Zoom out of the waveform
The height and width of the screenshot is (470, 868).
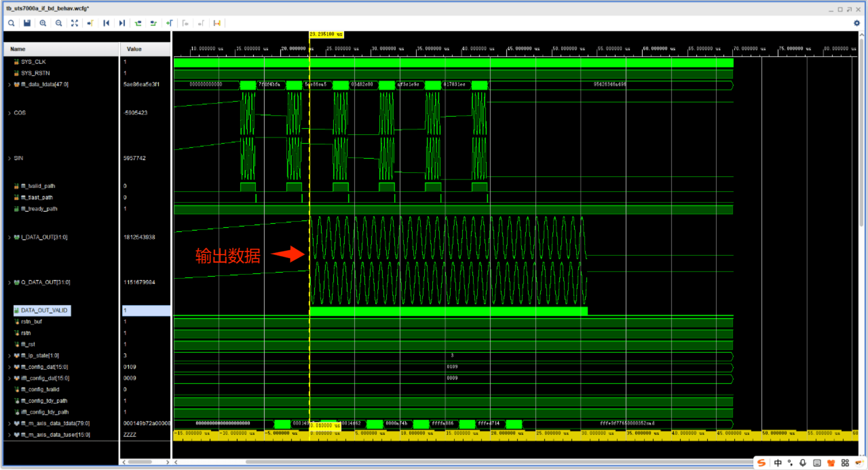59,23
